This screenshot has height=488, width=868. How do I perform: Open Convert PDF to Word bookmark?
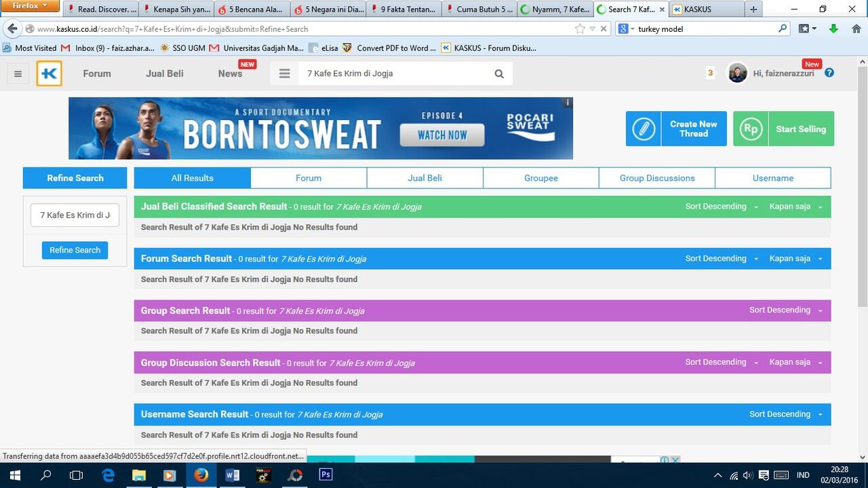pos(389,48)
